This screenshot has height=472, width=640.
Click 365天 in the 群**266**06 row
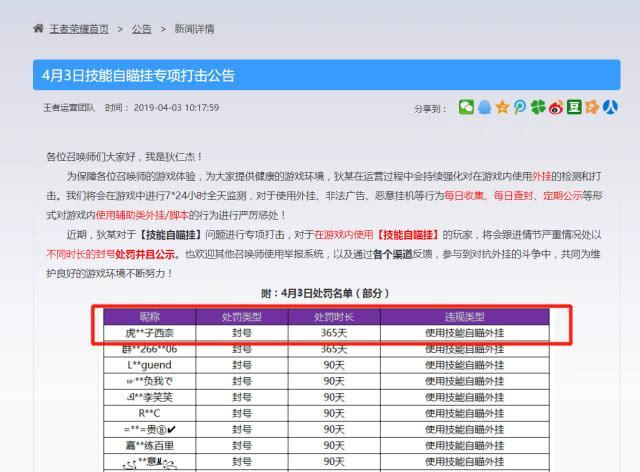coord(334,349)
